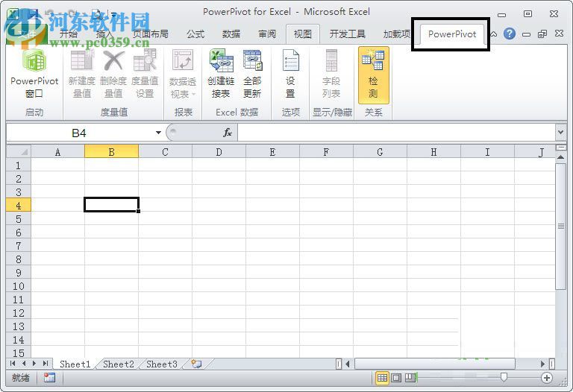Click the zoom slider thumb
Image resolution: width=573 pixels, height=392 pixels.
coord(504,377)
